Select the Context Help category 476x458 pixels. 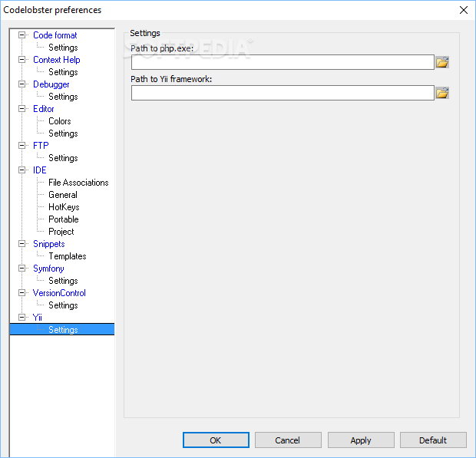tap(57, 60)
